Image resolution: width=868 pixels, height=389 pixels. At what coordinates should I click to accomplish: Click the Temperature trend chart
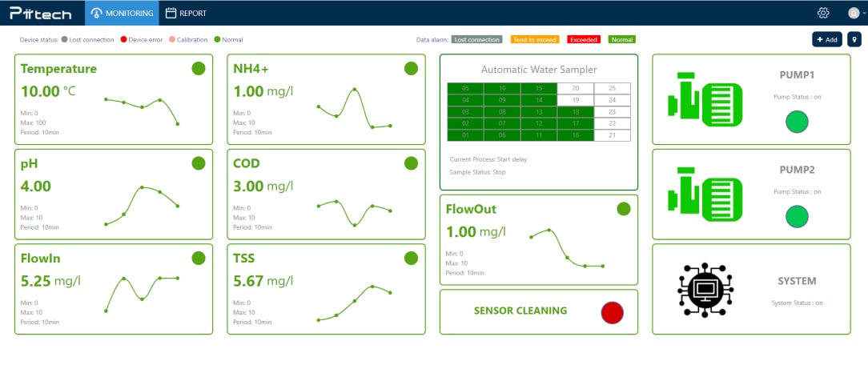pyautogui.click(x=142, y=110)
